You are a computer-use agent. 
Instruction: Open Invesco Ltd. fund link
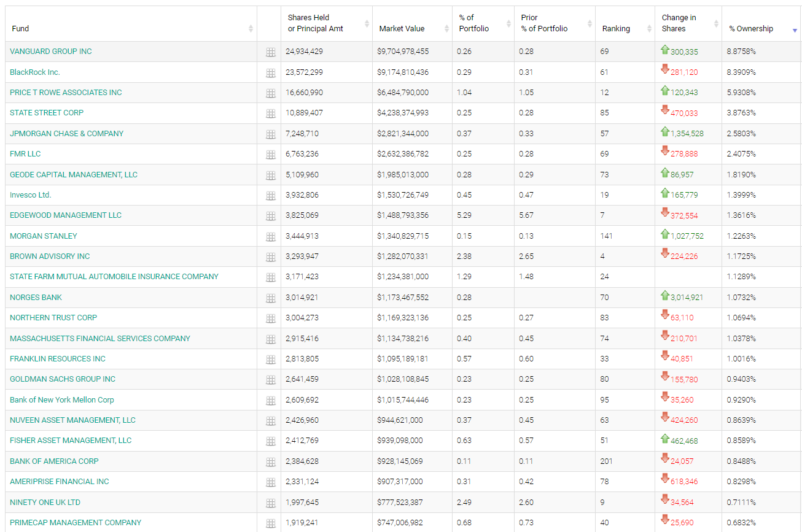pos(31,195)
